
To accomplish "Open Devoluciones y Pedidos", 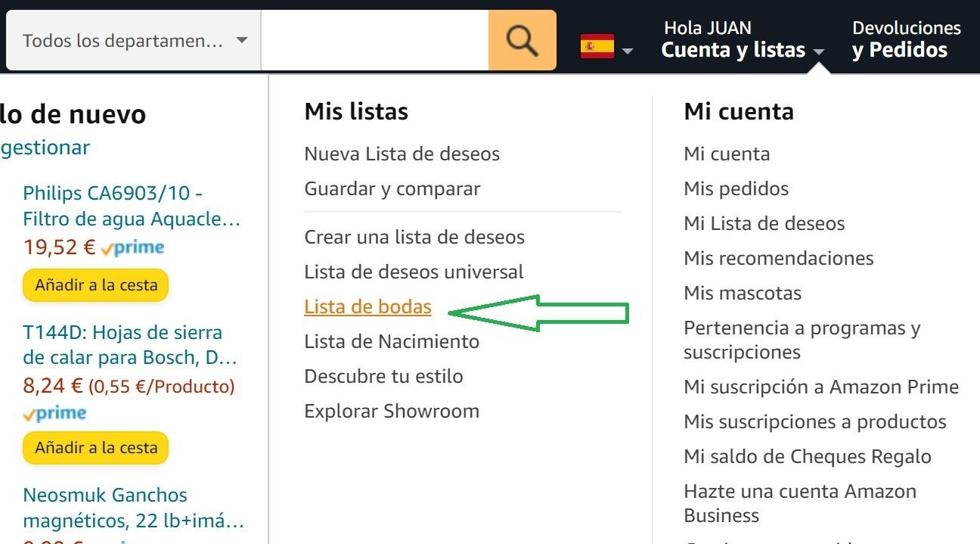I will pyautogui.click(x=906, y=40).
